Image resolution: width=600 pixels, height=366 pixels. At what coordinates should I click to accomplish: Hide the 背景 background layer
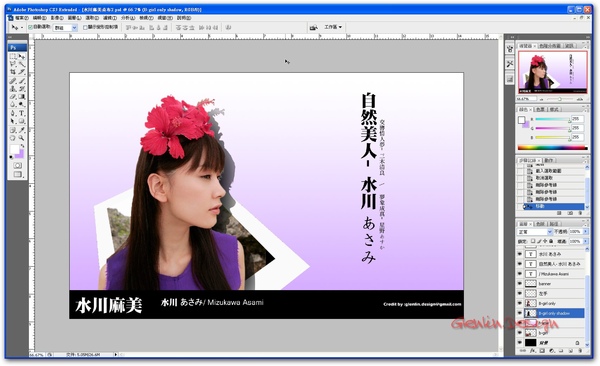(520, 343)
